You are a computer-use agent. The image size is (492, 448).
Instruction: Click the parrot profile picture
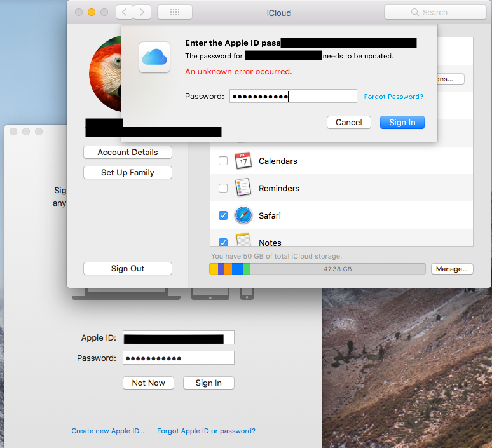(x=106, y=74)
